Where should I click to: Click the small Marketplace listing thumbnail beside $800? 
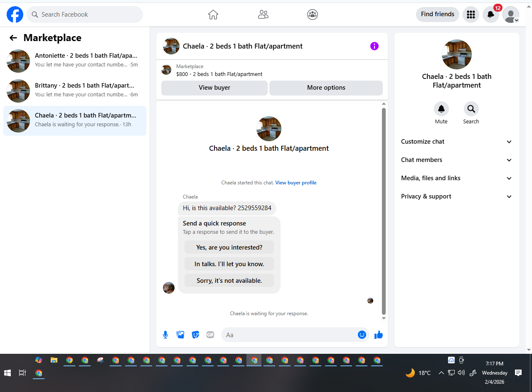coord(166,70)
